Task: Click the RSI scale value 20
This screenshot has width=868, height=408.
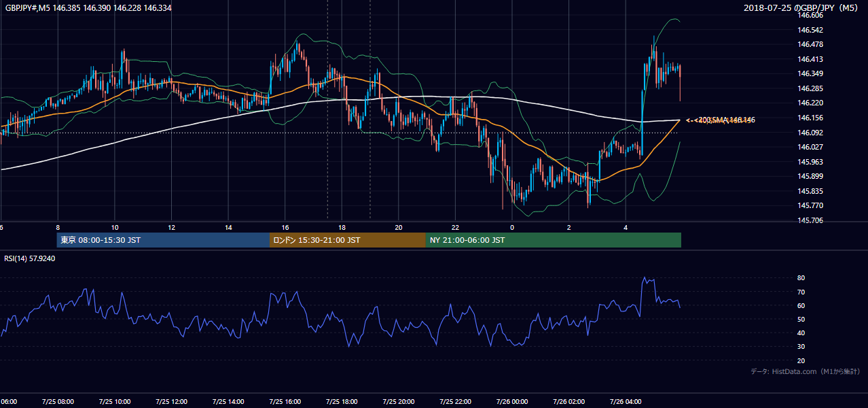Action: pyautogui.click(x=801, y=360)
